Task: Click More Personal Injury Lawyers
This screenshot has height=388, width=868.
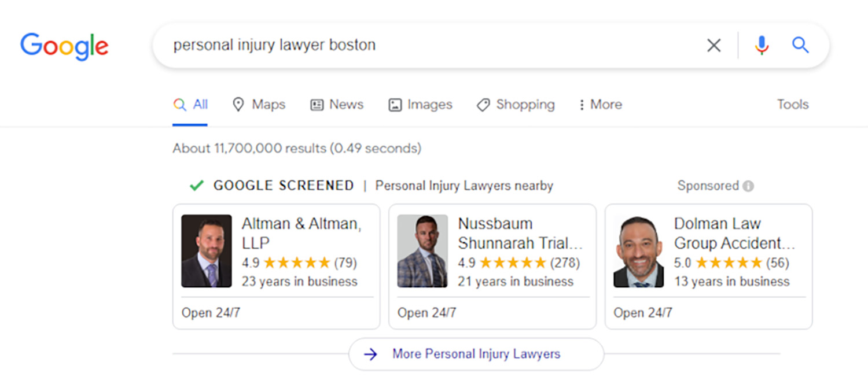Action: tap(475, 354)
